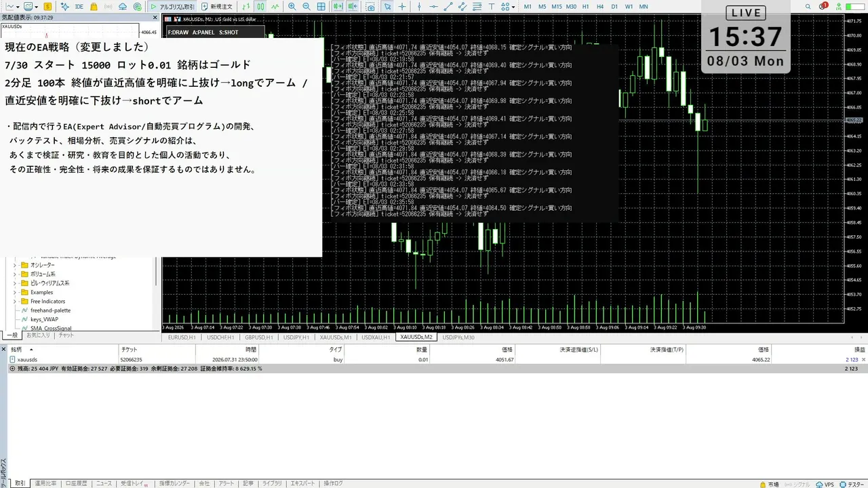
Task: Open the IDE MetaEditor button
Action: pos(79,6)
